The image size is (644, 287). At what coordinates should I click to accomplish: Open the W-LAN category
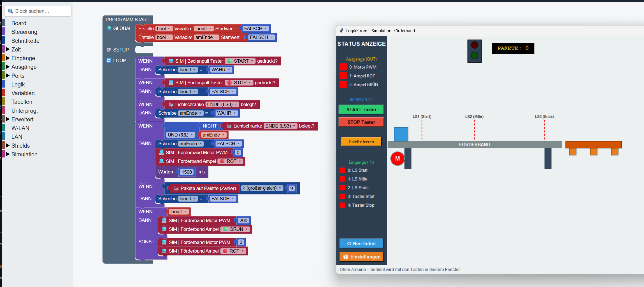[x=20, y=128]
